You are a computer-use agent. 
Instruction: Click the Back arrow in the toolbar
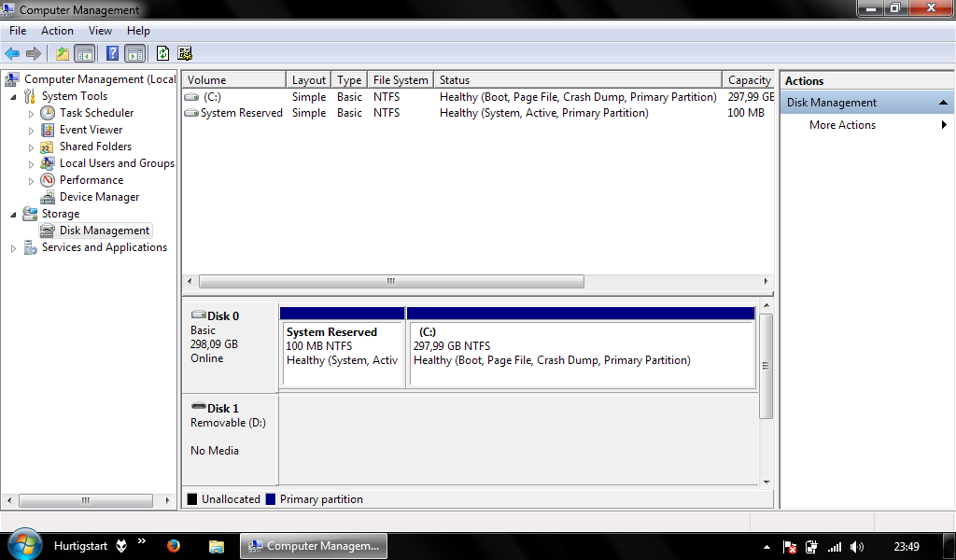12,53
